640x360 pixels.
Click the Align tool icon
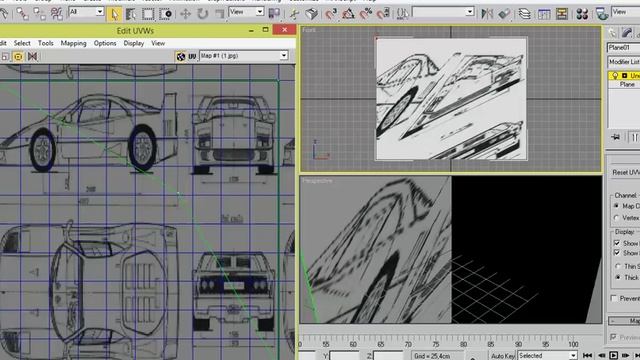tap(504, 14)
